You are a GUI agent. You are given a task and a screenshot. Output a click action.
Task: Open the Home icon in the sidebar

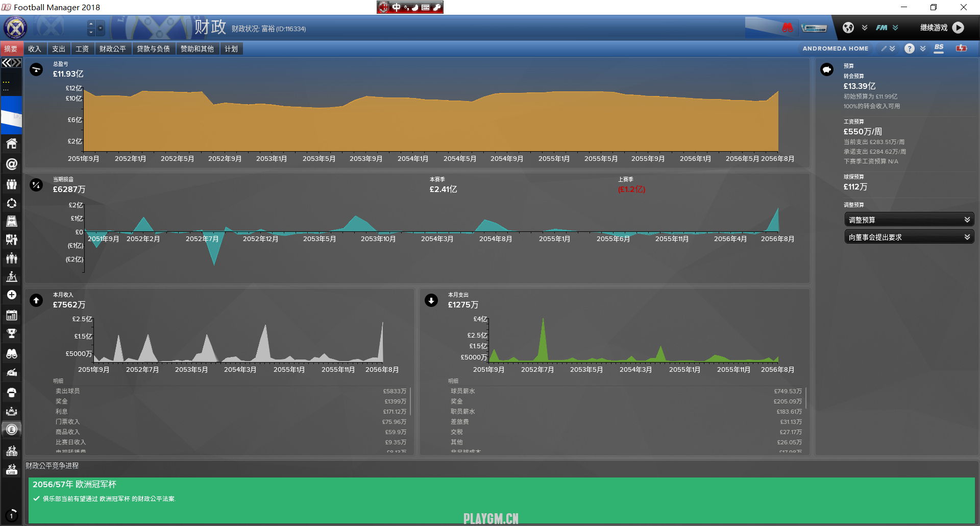point(11,144)
